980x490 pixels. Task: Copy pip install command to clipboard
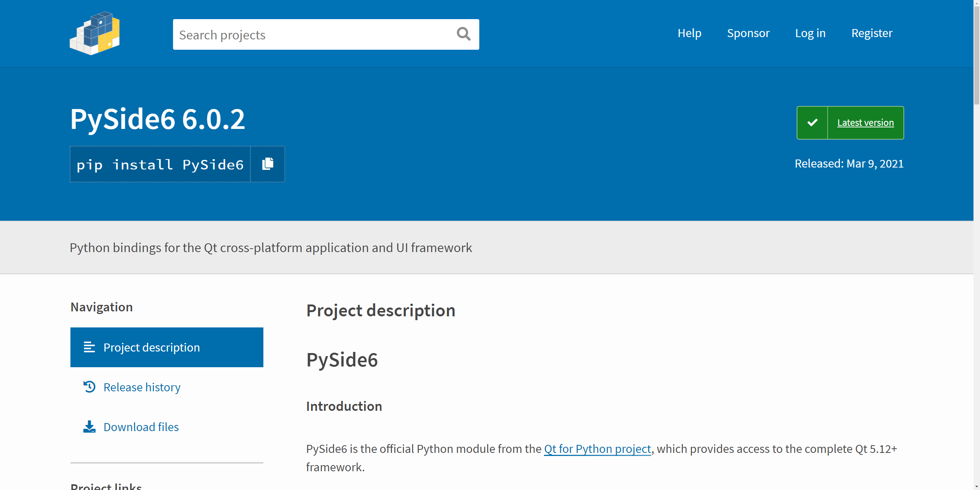click(268, 164)
